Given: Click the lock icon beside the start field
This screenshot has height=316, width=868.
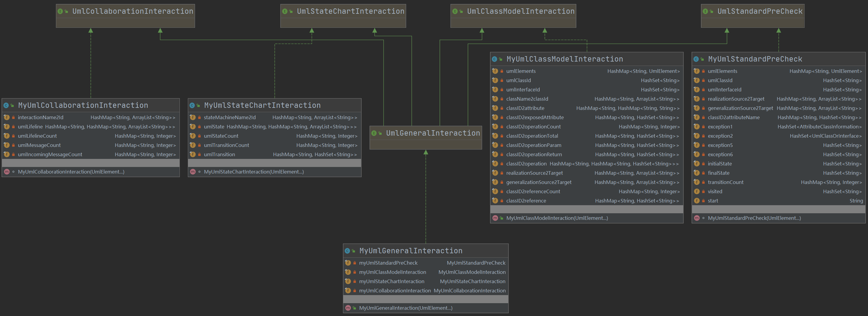Looking at the screenshot, I should (x=703, y=201).
